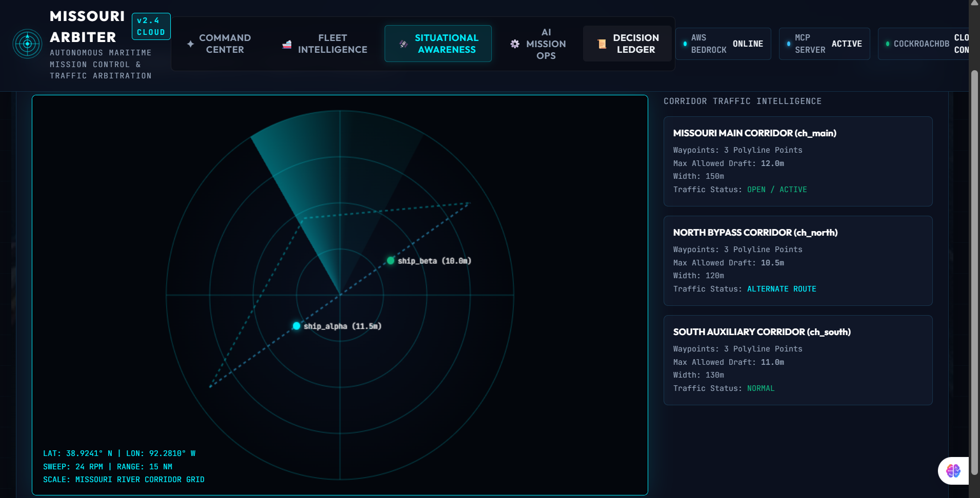
Task: Click the Command Center star icon
Action: (190, 44)
